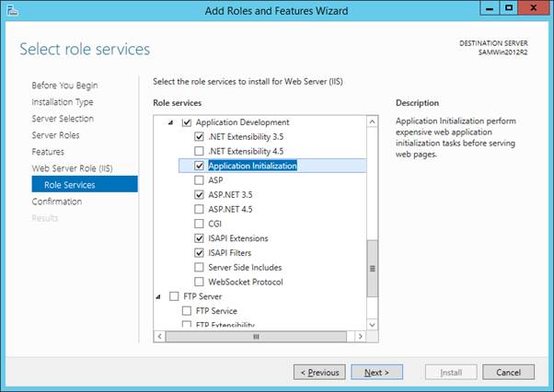Select the WebSocket Protocol label
Screen dimensions: 554x392
point(246,282)
